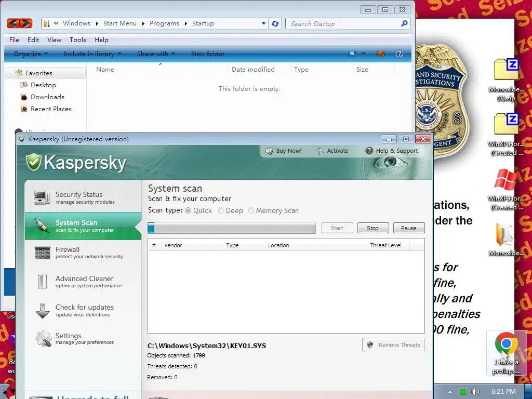Open Include in library dropdown
The height and width of the screenshot is (399, 532).
click(x=92, y=54)
